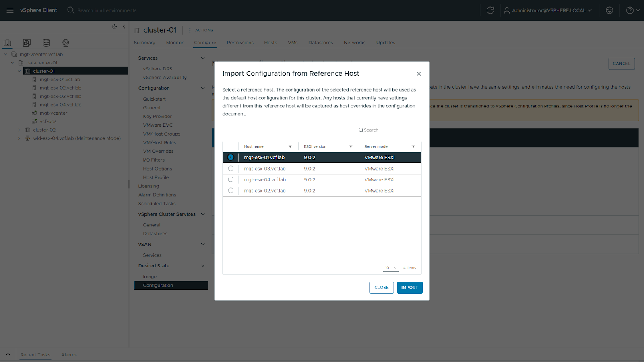This screenshot has height=362, width=644.
Task: Collapse the vSphere Cluster Services section
Action: 203,214
